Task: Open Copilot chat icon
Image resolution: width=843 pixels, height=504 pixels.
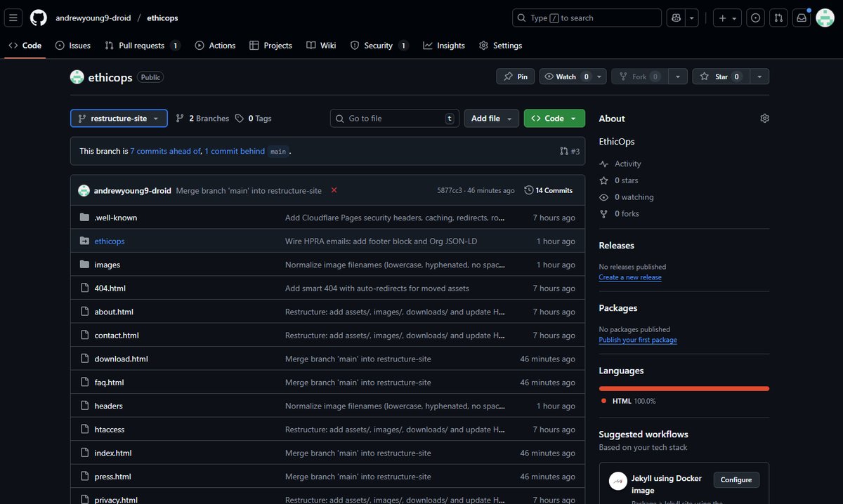Action: coord(677,18)
